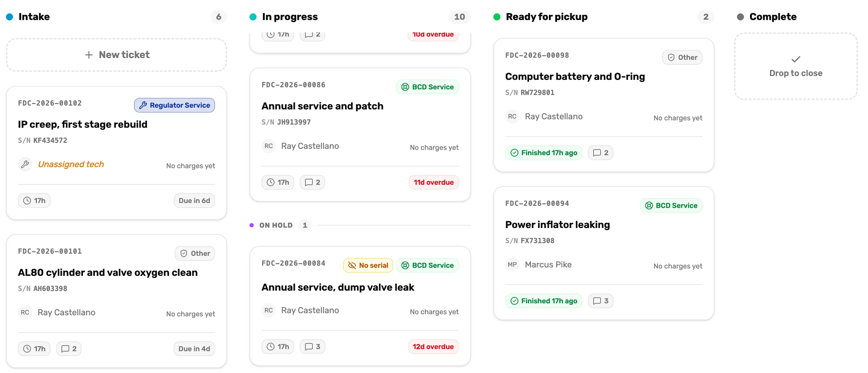The height and width of the screenshot is (373, 868).
Task: Select BCD Service tag on FDC-2026-00086
Action: (427, 87)
